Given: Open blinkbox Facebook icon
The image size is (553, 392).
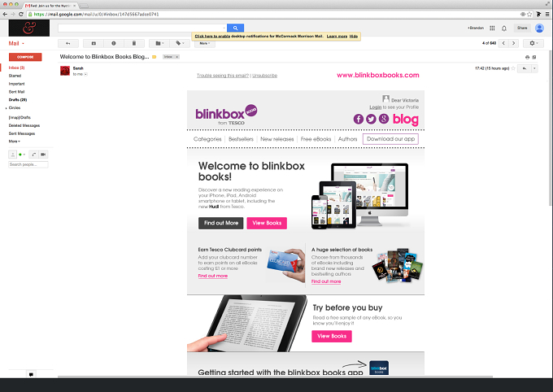Looking at the screenshot, I should coord(359,119).
